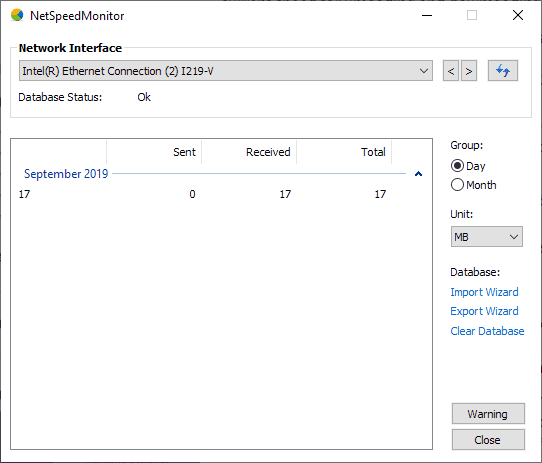542x463 pixels.
Task: Open the Network Interface dropdown
Action: 226,71
